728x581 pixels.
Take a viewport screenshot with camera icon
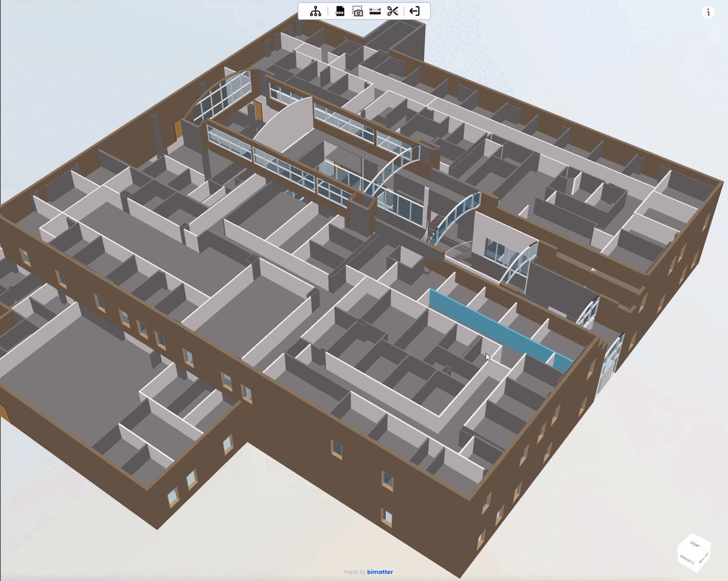click(x=358, y=11)
